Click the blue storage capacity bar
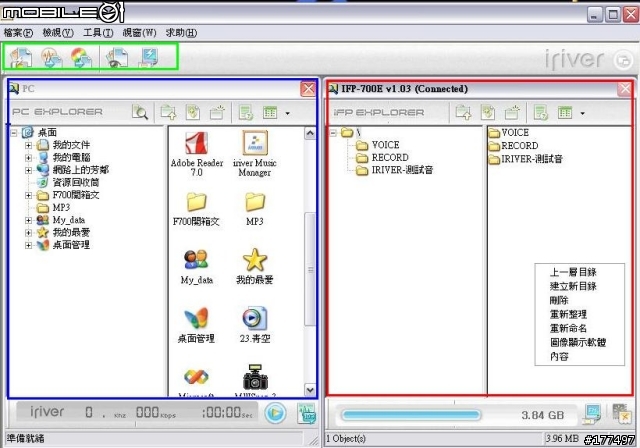Screen dimensions: 640x448 click(x=411, y=415)
